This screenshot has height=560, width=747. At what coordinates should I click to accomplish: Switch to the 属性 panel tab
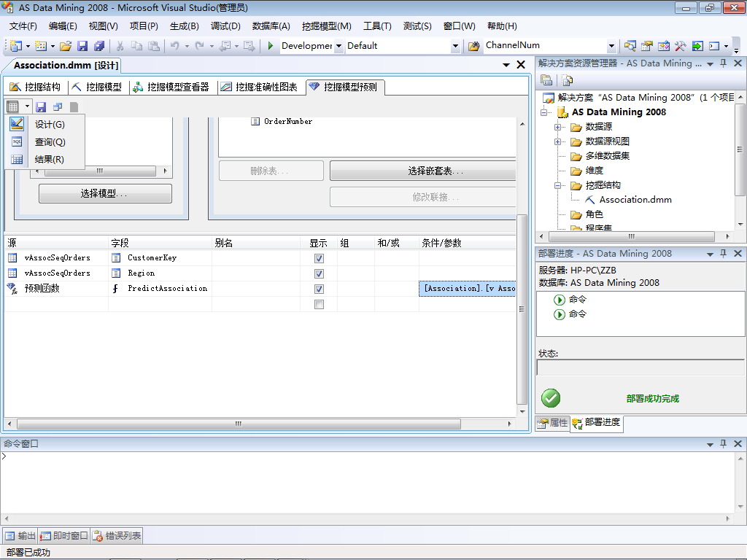click(553, 423)
